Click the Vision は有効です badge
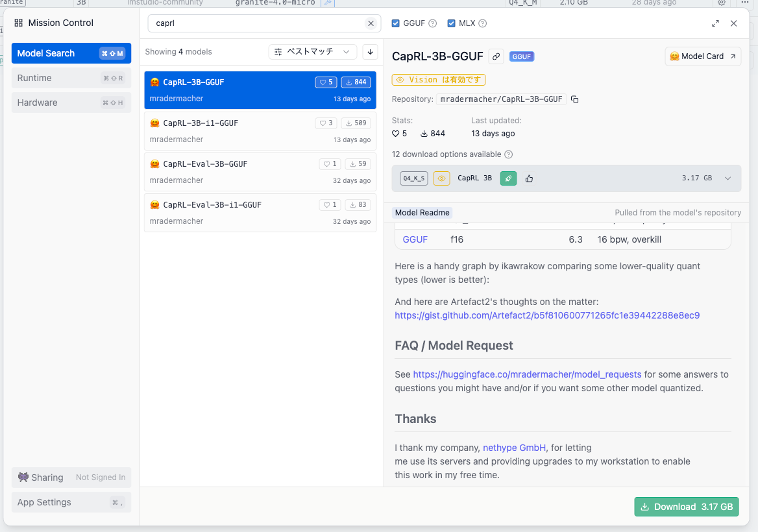This screenshot has height=532, width=758. coord(439,80)
